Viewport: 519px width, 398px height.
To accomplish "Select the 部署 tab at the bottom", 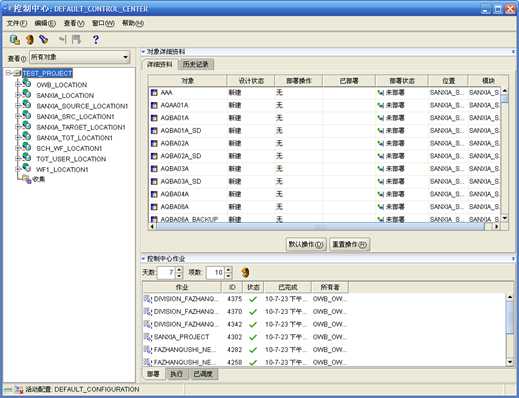I will pos(153,374).
